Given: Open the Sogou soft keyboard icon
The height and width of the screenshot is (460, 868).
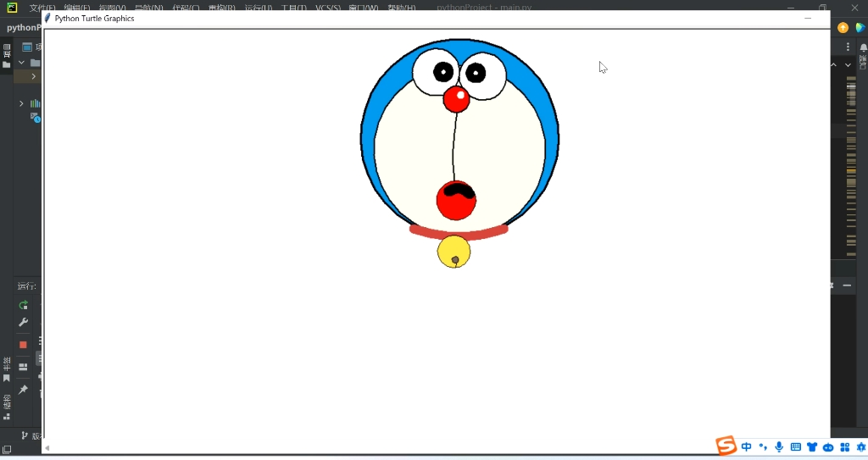Looking at the screenshot, I should (796, 446).
